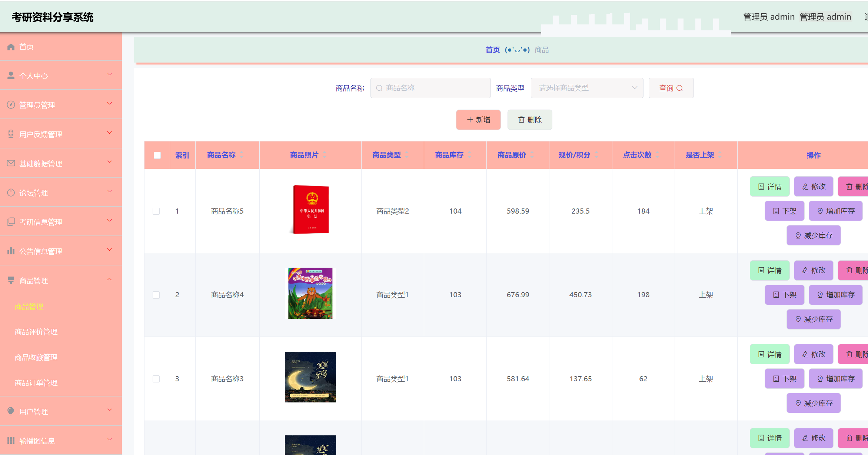The height and width of the screenshot is (455, 868).
Task: Check the checkbox for 商品名称5 row
Action: [157, 211]
